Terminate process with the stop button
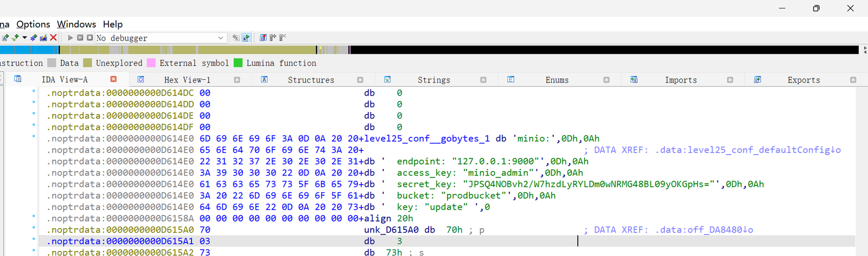Image resolution: width=868 pixels, height=256 pixels. 90,38
